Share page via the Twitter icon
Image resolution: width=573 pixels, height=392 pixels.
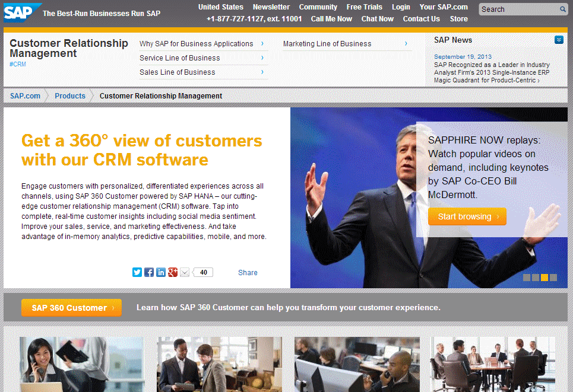tap(137, 272)
